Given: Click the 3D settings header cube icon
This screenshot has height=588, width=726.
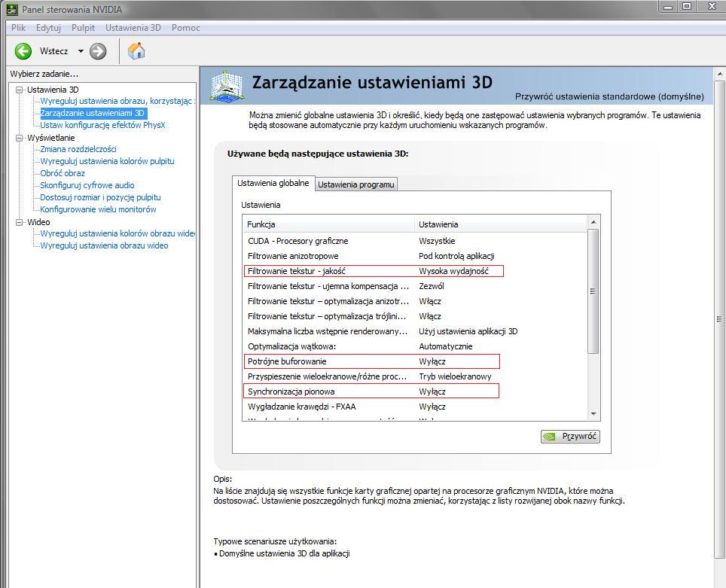Looking at the screenshot, I should pos(226,85).
